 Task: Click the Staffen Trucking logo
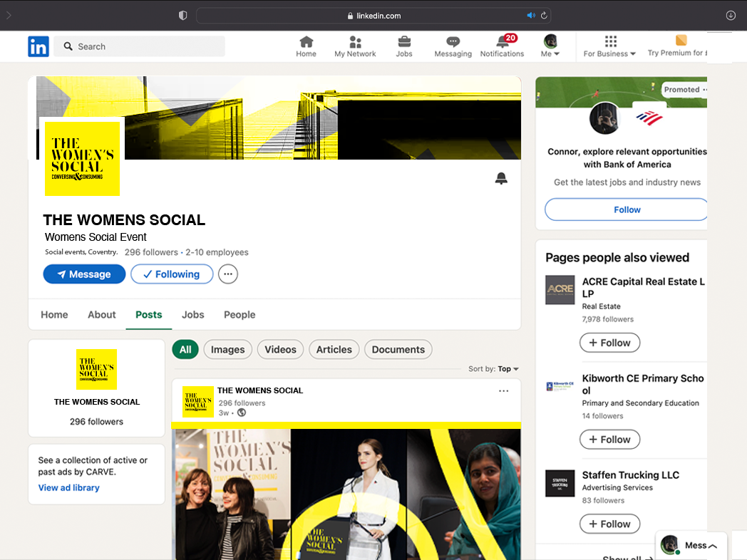point(560,483)
